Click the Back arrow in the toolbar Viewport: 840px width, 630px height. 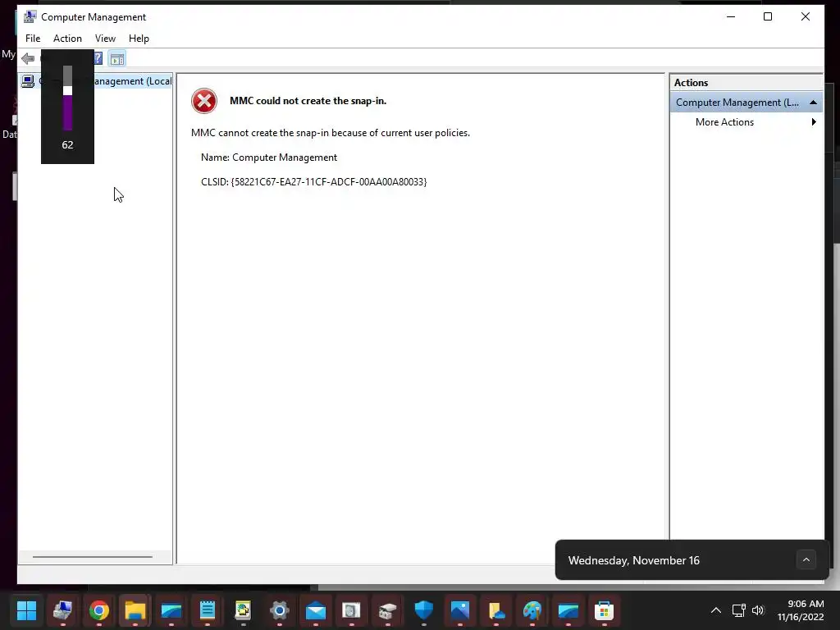tap(28, 58)
